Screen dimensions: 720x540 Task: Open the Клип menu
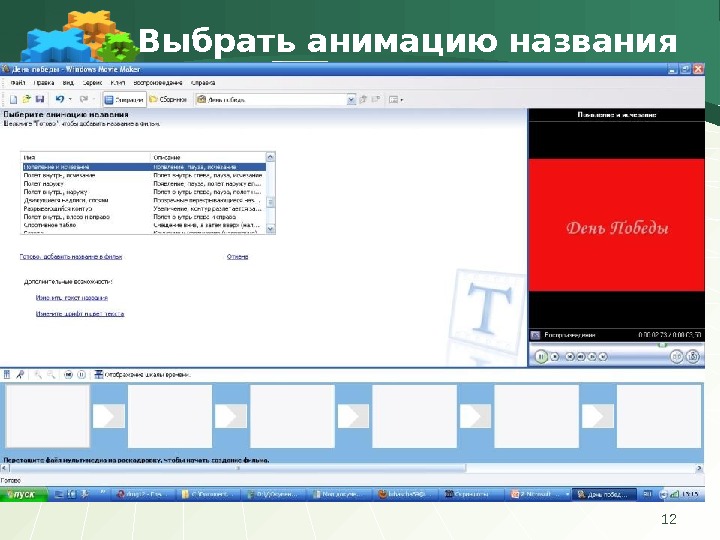coord(118,83)
